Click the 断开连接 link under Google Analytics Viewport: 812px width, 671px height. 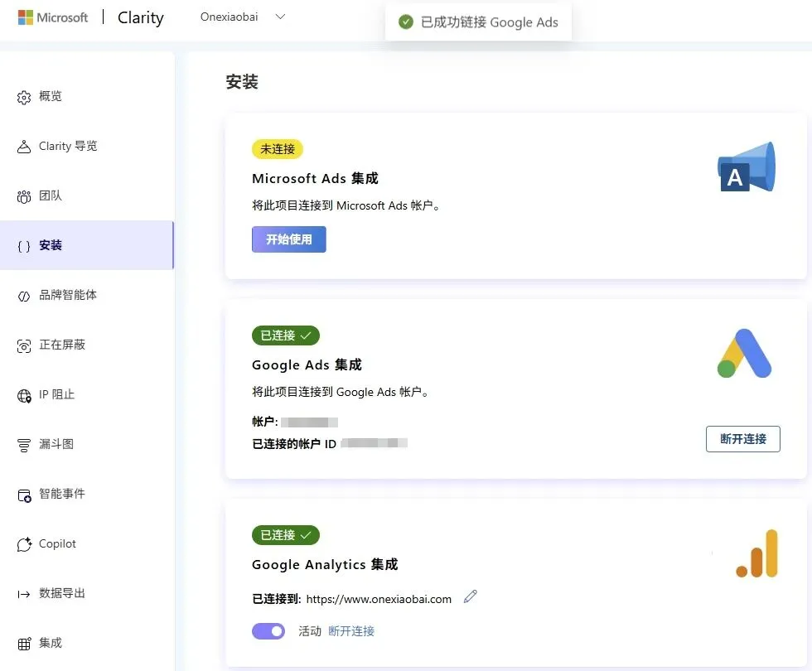click(351, 631)
